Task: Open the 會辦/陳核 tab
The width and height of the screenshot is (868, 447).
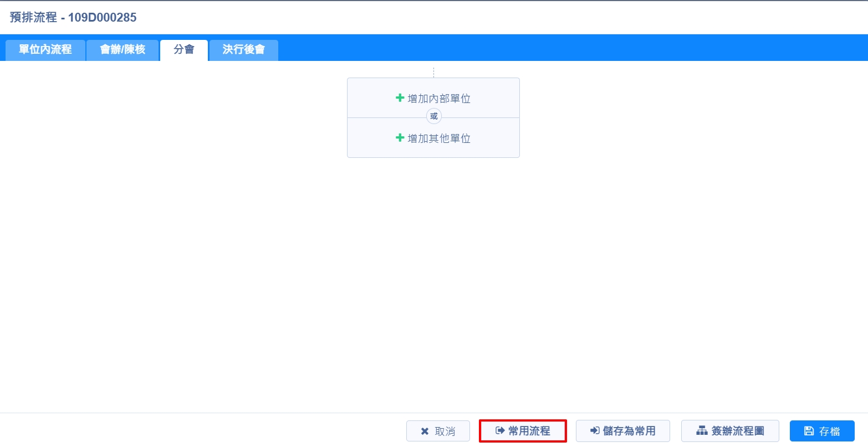Action: point(122,50)
